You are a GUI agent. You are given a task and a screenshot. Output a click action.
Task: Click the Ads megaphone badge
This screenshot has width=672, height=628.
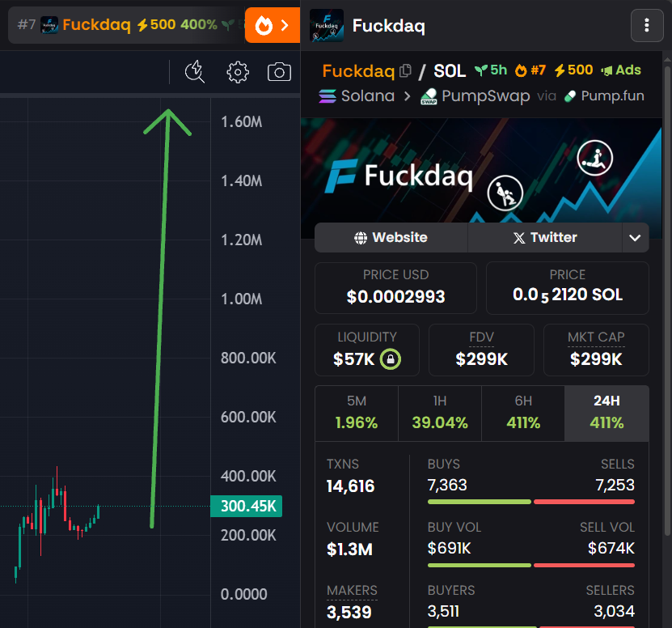(620, 70)
